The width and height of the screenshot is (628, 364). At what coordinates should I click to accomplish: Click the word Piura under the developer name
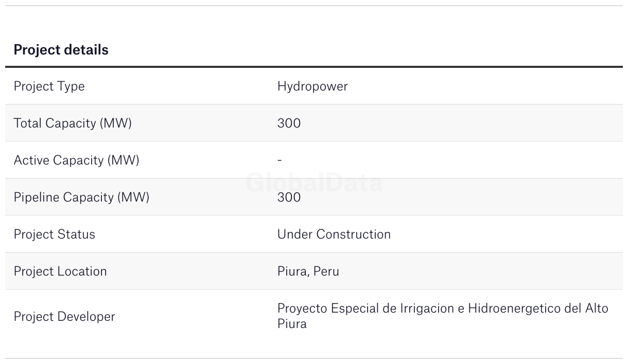click(292, 324)
